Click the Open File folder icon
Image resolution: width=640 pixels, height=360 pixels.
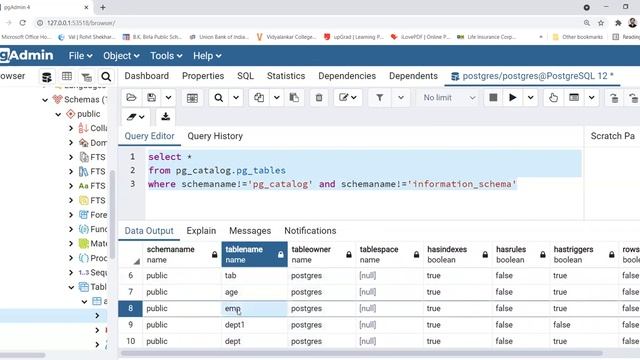[x=131, y=98]
